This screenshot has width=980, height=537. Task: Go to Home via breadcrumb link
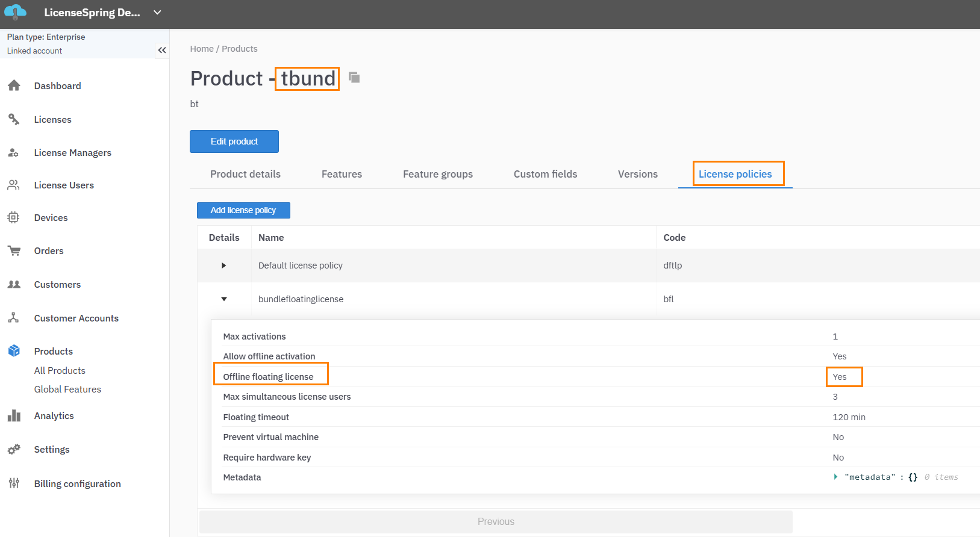pyautogui.click(x=202, y=49)
